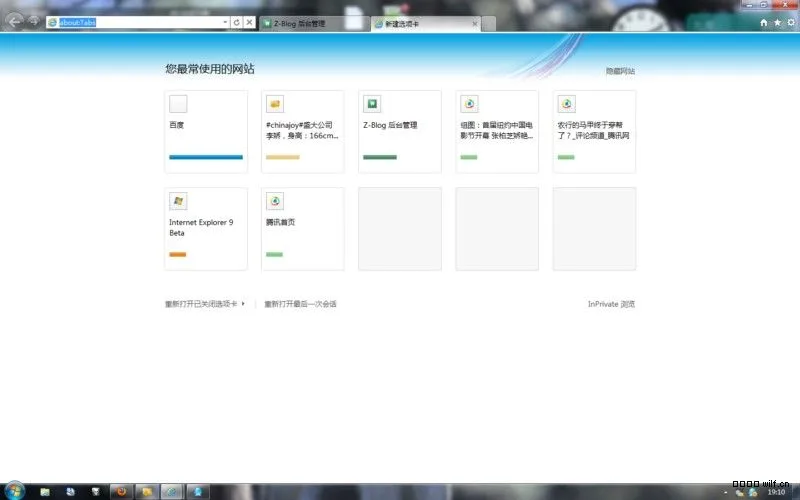800x500 pixels.
Task: Open the 百度 site tile
Action: (206, 132)
